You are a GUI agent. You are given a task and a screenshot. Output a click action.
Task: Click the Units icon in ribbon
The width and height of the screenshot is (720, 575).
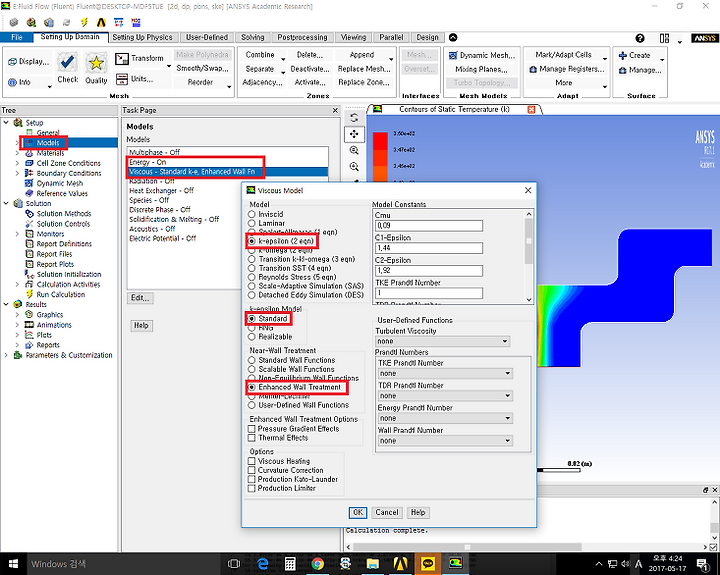tap(122, 79)
